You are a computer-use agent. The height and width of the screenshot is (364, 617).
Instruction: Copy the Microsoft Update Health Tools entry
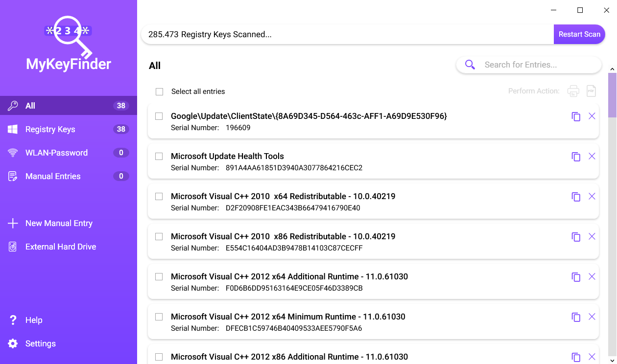(x=576, y=157)
